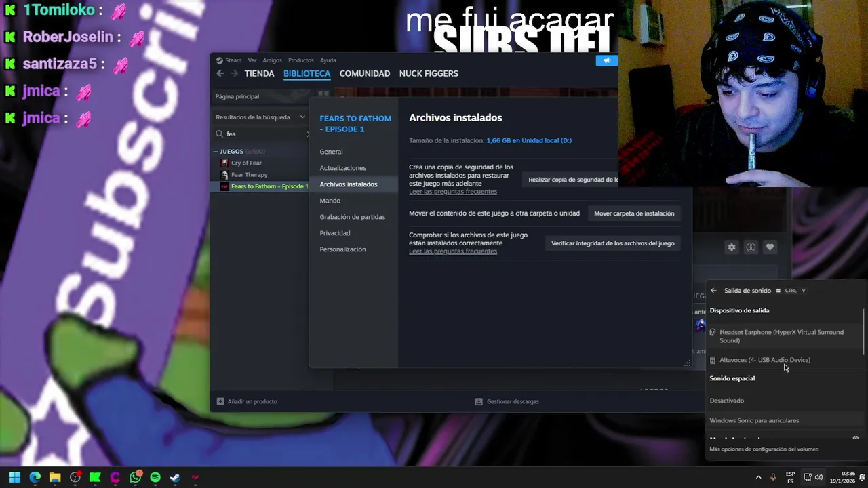
Task: Open the Fears to Fathom taskbar icon
Action: [195, 477]
